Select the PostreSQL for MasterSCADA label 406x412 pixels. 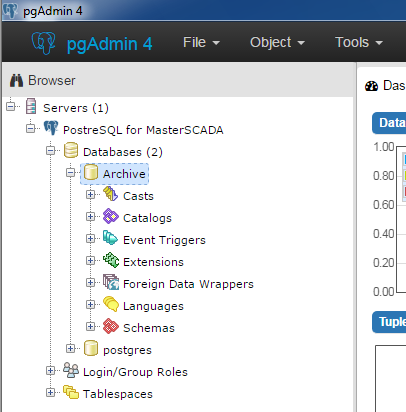click(x=143, y=130)
